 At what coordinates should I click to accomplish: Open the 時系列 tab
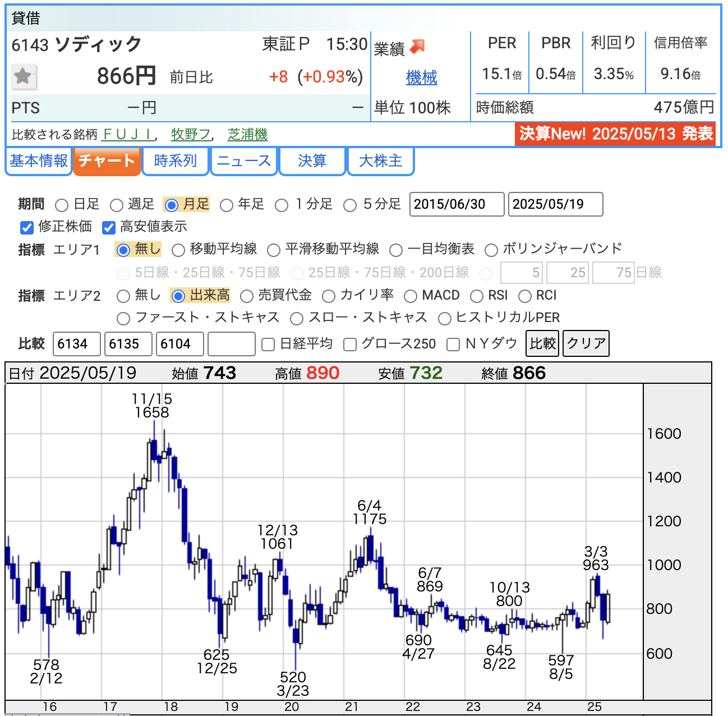175,161
